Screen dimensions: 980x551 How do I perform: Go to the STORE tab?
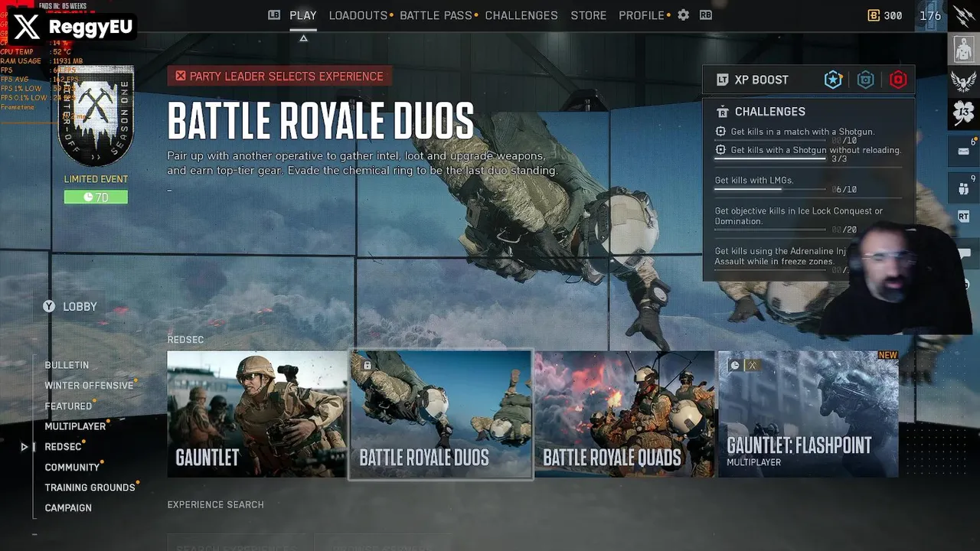(x=589, y=15)
